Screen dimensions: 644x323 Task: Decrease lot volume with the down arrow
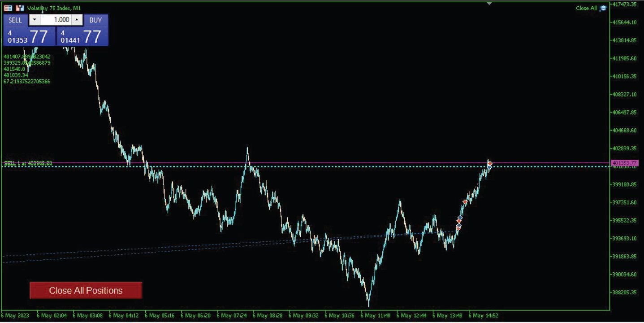35,20
